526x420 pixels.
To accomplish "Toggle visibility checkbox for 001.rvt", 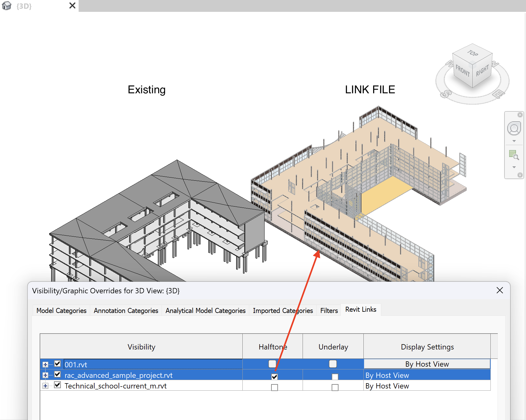I will tap(57, 364).
